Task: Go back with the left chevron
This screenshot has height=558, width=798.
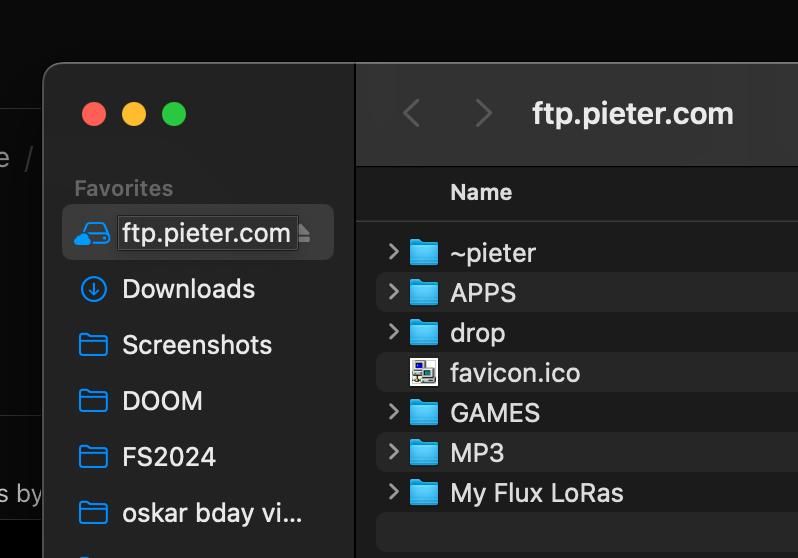Action: pos(411,113)
